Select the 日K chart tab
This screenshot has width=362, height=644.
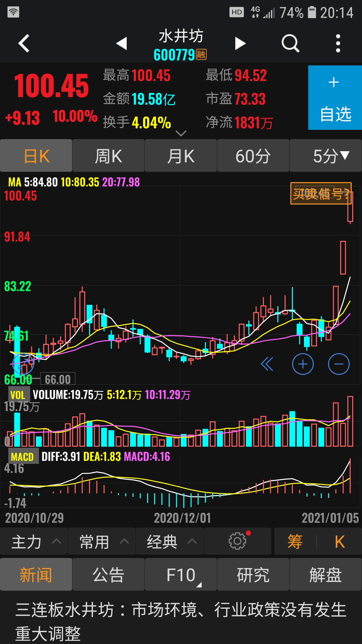pyautogui.click(x=36, y=156)
